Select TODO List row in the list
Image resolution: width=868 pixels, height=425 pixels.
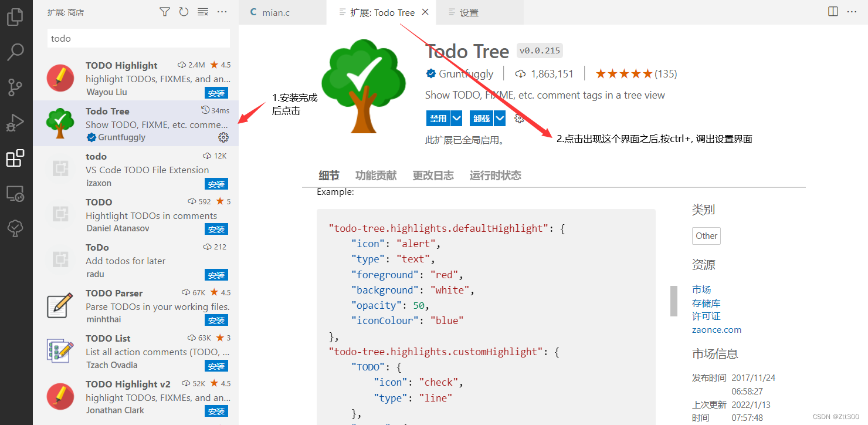135,351
